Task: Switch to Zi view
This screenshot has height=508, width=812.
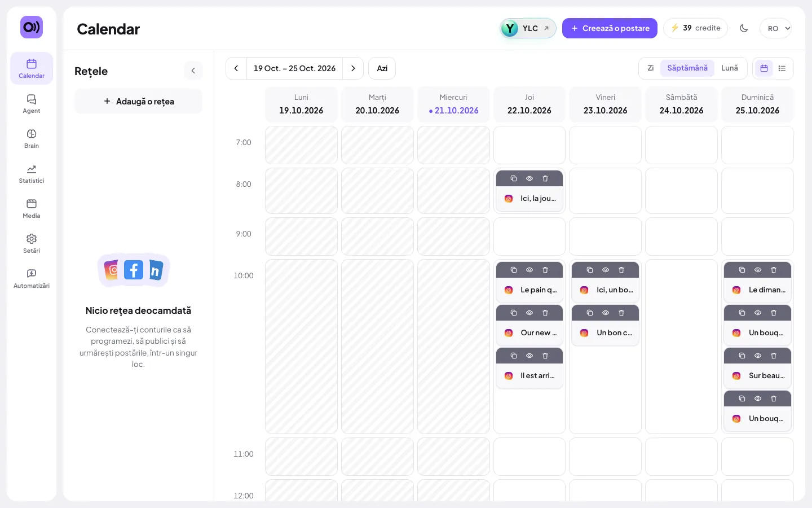Action: [650, 68]
